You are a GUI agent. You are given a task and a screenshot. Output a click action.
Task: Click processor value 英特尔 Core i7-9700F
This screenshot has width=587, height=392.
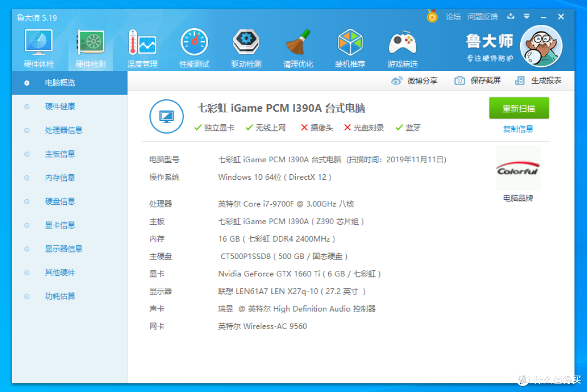(286, 204)
